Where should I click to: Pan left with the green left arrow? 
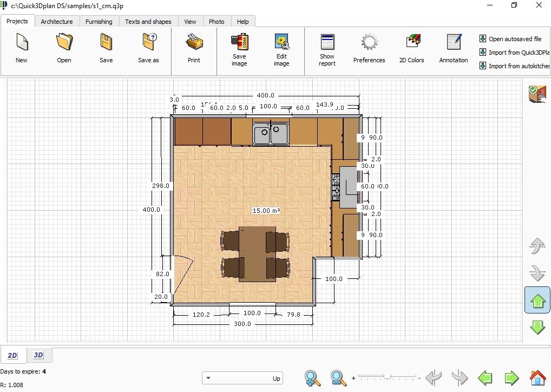(x=486, y=378)
